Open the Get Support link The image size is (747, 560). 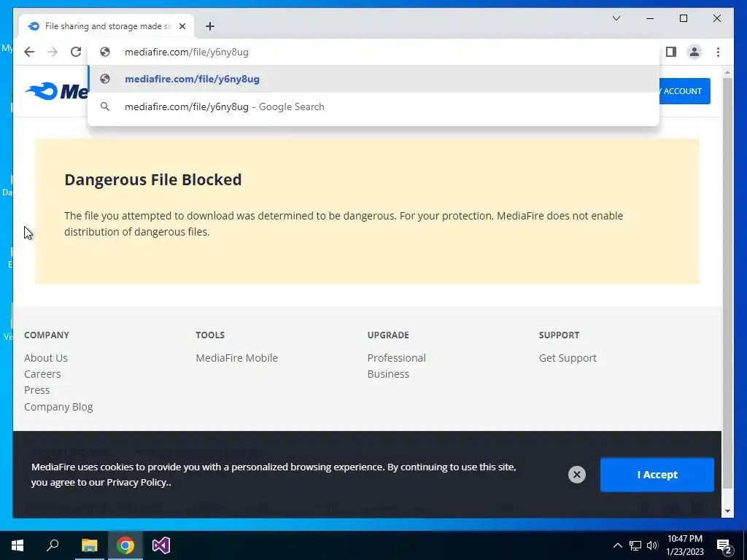point(568,357)
